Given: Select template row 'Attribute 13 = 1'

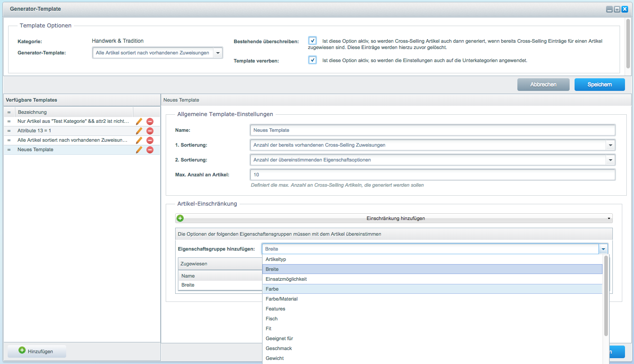Looking at the screenshot, I should click(x=82, y=130).
